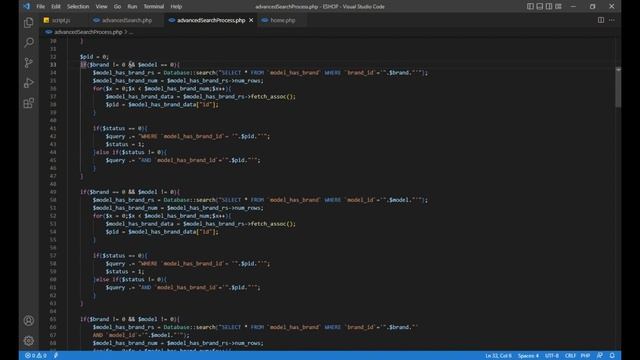Click the "$pid = 0;" code line
The height and width of the screenshot is (360, 640).
tap(94, 57)
